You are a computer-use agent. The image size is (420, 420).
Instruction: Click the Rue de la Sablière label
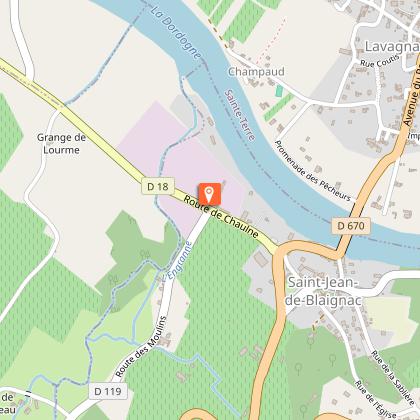pos(393,377)
